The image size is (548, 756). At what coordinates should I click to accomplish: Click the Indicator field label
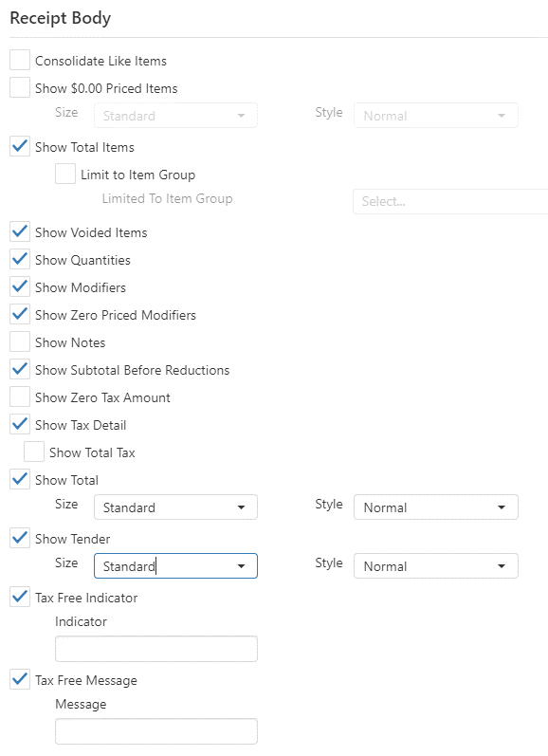tap(81, 621)
